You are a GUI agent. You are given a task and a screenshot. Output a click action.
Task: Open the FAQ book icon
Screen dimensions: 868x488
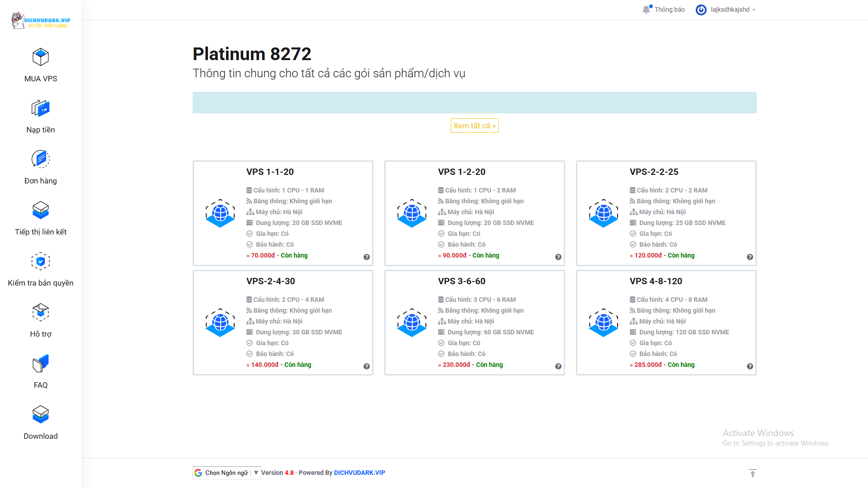click(41, 363)
